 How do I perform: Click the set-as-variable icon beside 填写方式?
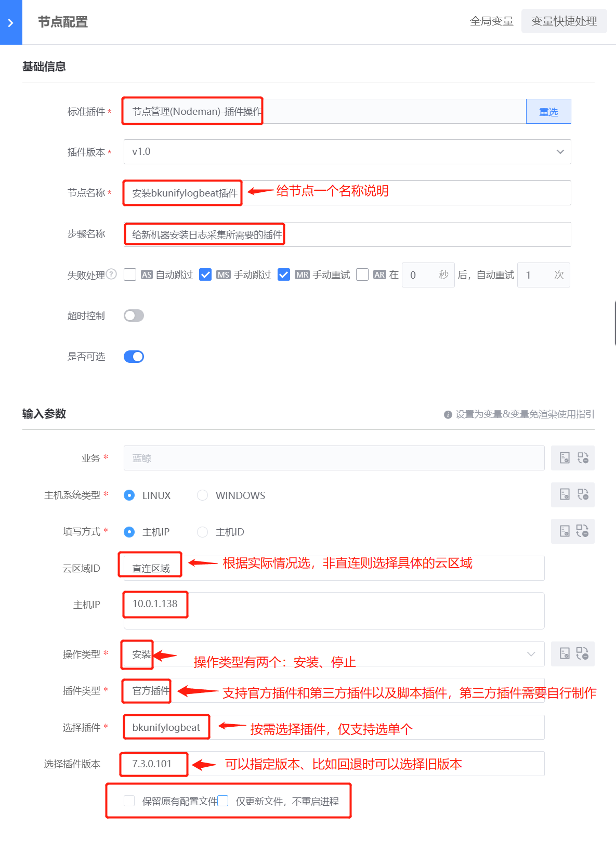point(565,531)
